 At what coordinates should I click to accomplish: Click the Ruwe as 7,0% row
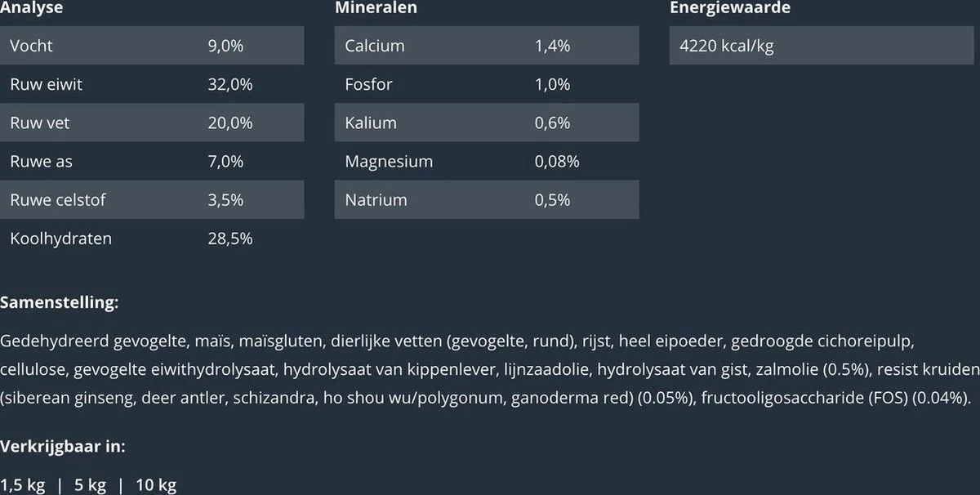(x=152, y=162)
